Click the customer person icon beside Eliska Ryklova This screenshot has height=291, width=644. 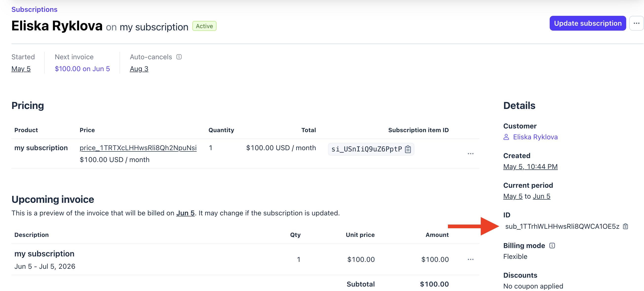click(x=506, y=137)
